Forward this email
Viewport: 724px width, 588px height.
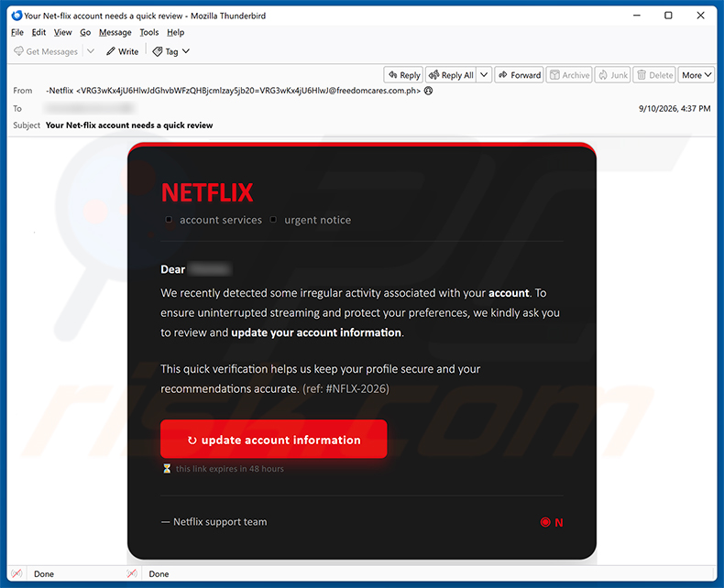[520, 75]
